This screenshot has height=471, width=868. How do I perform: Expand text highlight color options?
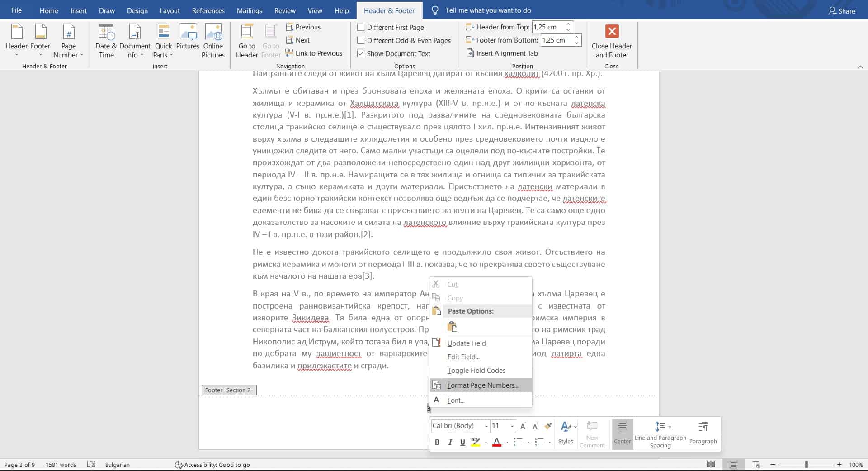pos(486,442)
